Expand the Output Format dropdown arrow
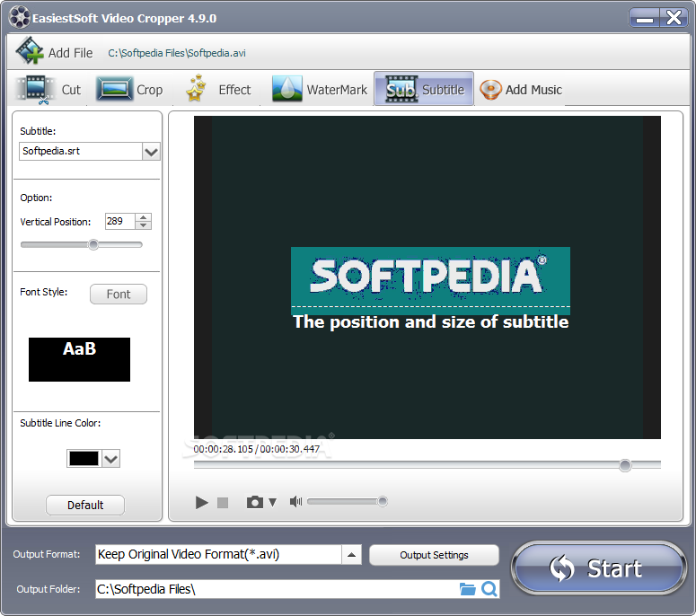The height and width of the screenshot is (616, 696). pyautogui.click(x=351, y=554)
